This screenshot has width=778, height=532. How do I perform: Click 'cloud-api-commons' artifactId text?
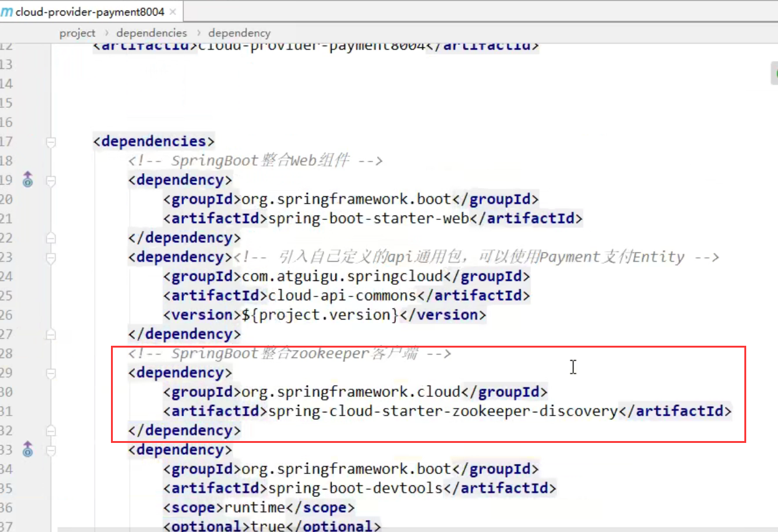(x=342, y=296)
